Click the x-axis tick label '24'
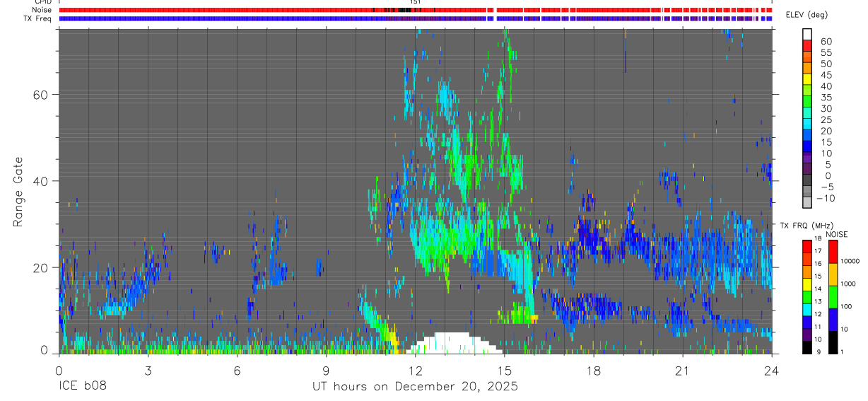The width and height of the screenshot is (868, 401). [x=772, y=371]
